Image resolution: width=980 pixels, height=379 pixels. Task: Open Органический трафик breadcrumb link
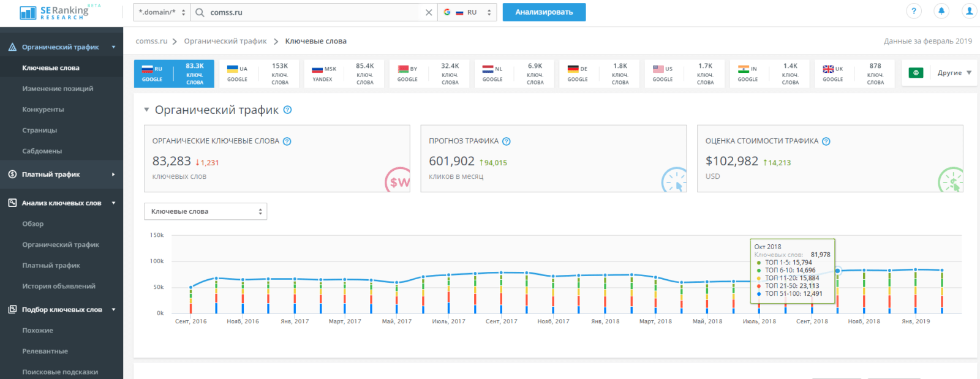tap(225, 41)
